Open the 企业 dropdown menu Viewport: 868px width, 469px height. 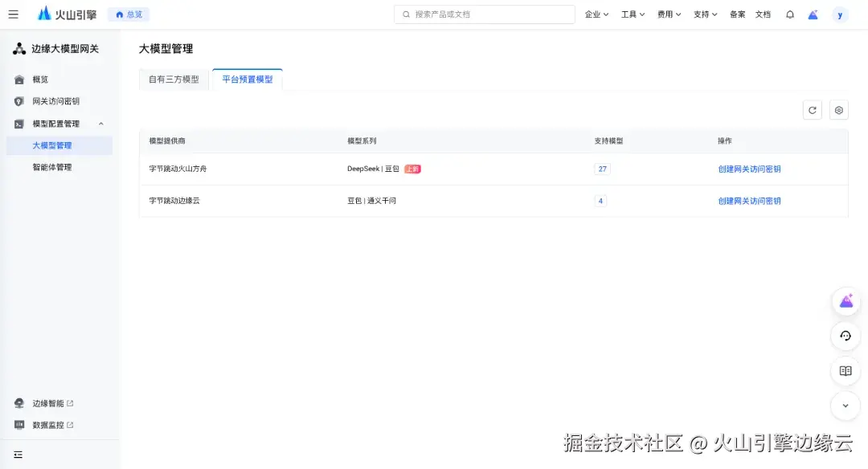tap(596, 14)
